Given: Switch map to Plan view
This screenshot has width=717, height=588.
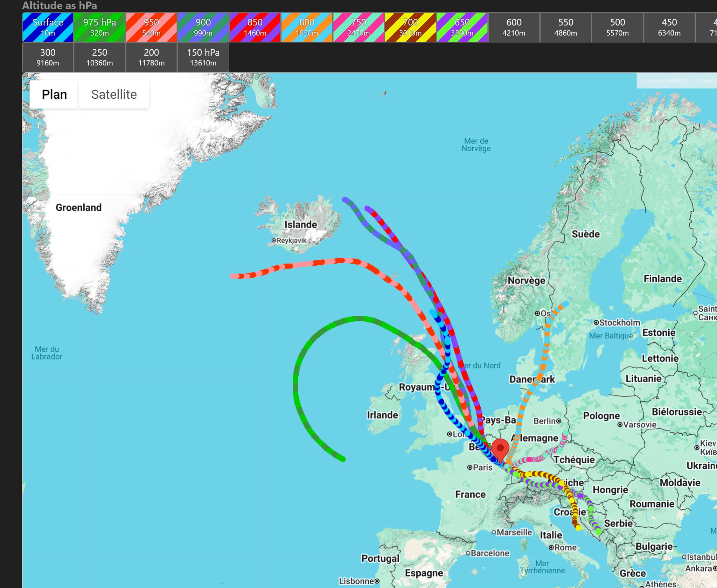Looking at the screenshot, I should [54, 94].
